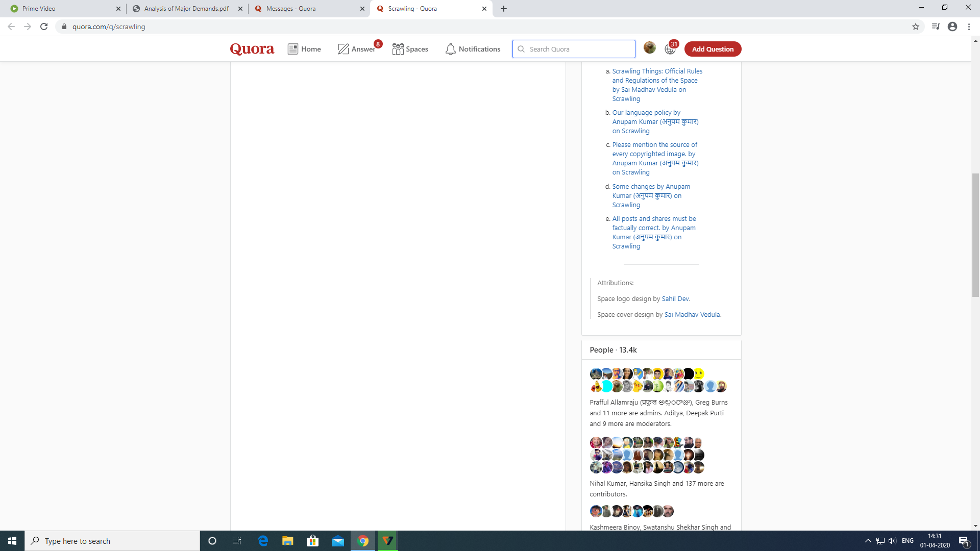Click the People · 13.4k heading
The width and height of the screenshot is (980, 551).
tap(613, 349)
